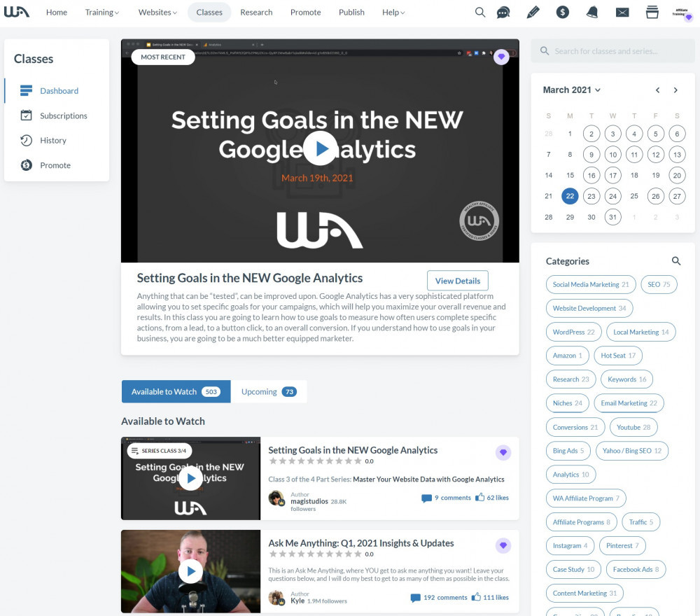The width and height of the screenshot is (700, 616).
Task: Open the Research nav item
Action: point(256,13)
